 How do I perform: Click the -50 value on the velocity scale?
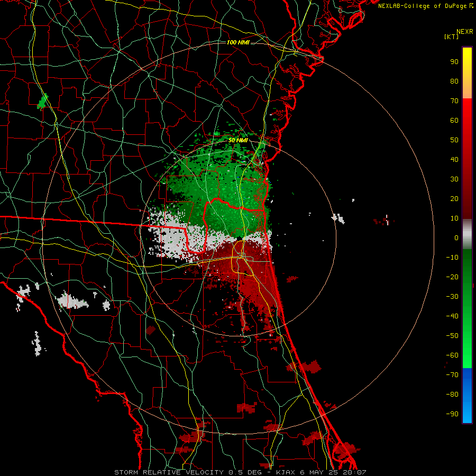point(452,335)
